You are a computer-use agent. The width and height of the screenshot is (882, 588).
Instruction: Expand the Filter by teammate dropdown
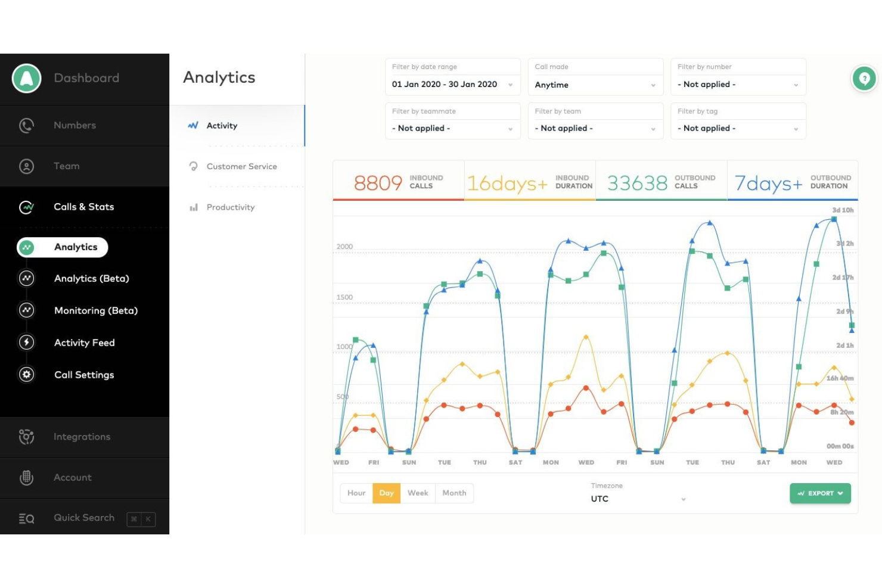click(452, 127)
